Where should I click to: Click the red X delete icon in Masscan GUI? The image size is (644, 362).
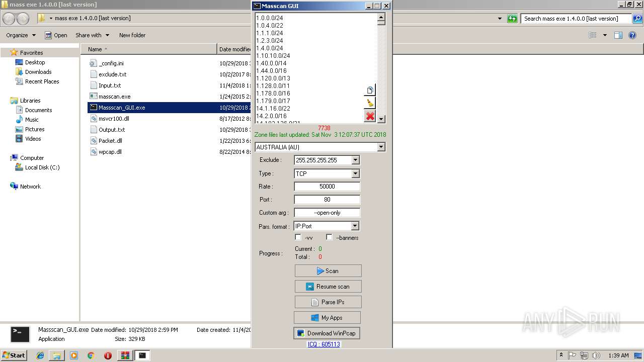point(370,116)
